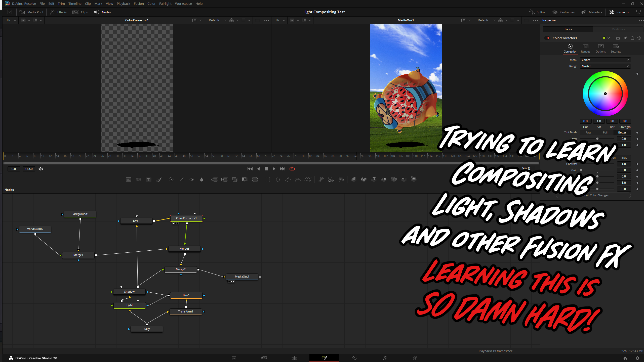Open the Keyframes panel
Screen dimensions: 644x362
pyautogui.click(x=563, y=12)
